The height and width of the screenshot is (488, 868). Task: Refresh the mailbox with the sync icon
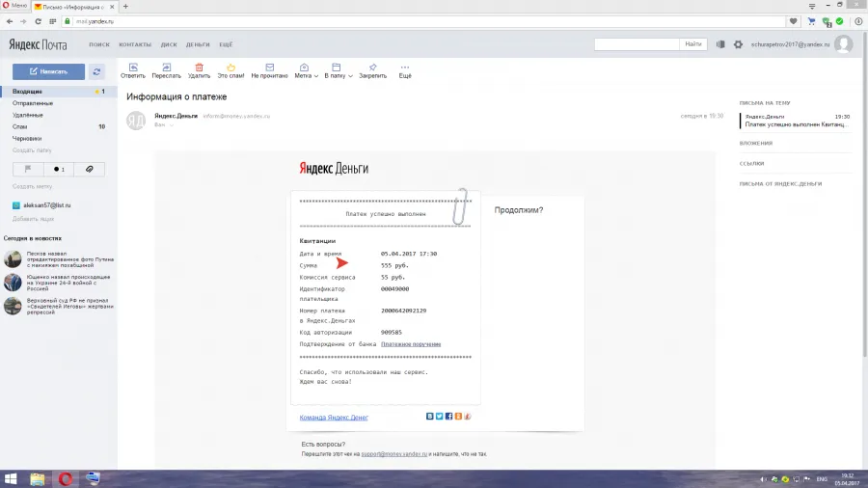pyautogui.click(x=96, y=71)
